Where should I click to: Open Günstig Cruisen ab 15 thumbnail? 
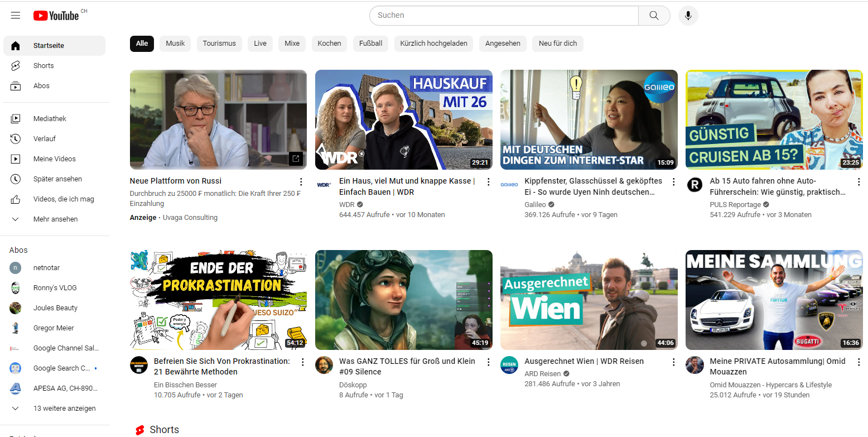coord(774,119)
